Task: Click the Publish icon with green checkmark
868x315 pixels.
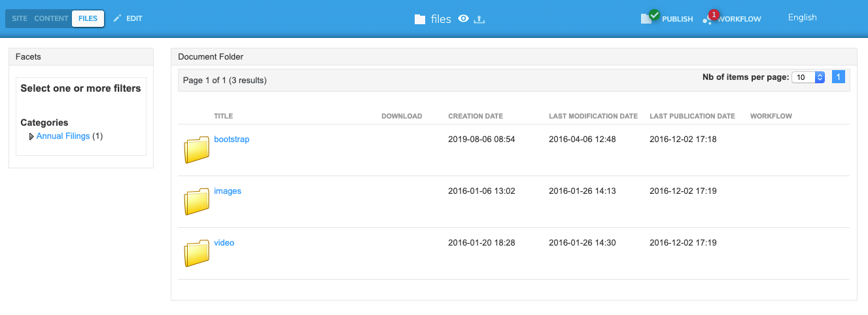Action: pos(649,18)
